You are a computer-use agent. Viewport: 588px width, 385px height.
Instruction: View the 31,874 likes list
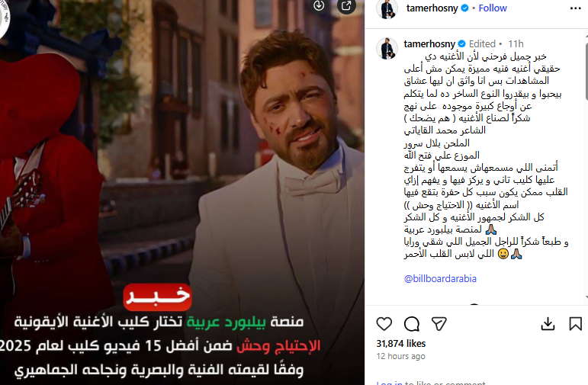click(x=401, y=343)
